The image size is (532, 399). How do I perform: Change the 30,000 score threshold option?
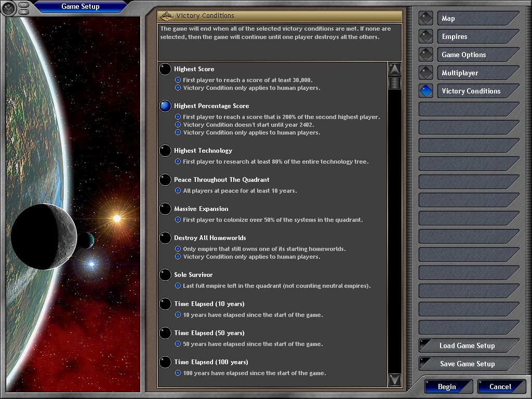click(x=178, y=80)
